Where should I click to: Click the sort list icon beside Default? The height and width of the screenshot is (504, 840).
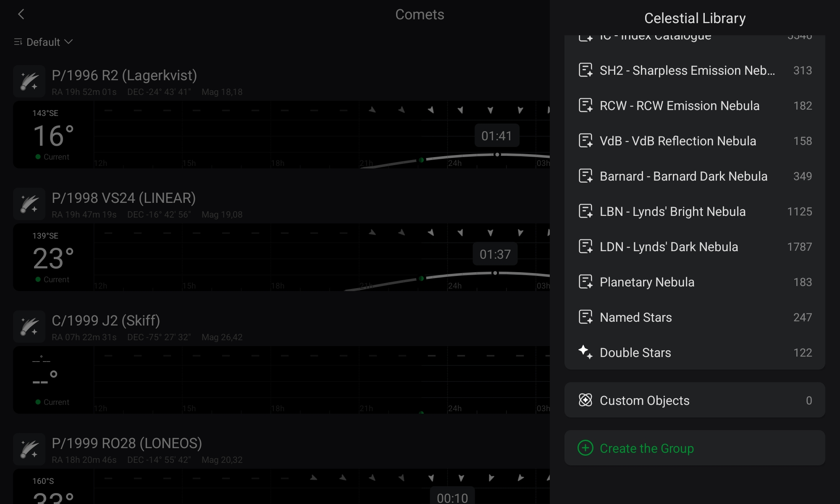pyautogui.click(x=18, y=42)
